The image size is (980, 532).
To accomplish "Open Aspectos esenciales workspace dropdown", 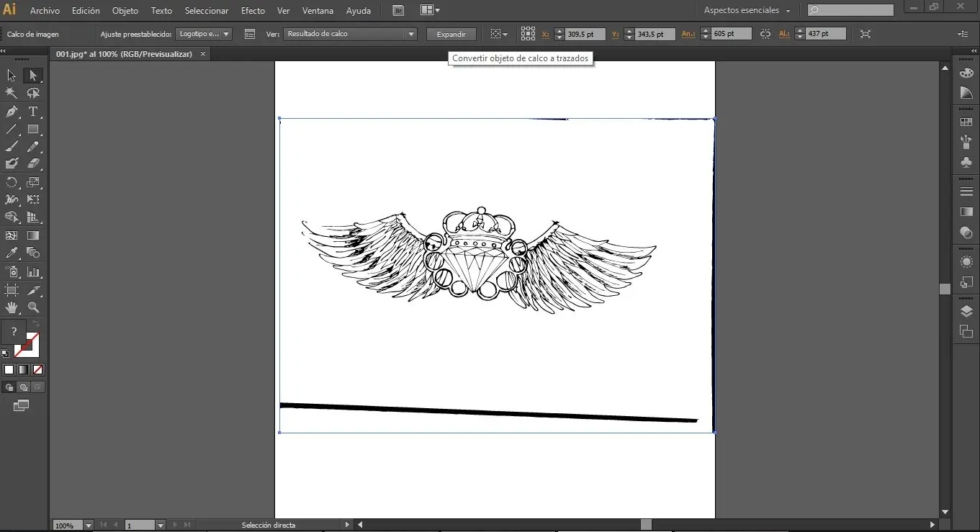I will click(746, 11).
